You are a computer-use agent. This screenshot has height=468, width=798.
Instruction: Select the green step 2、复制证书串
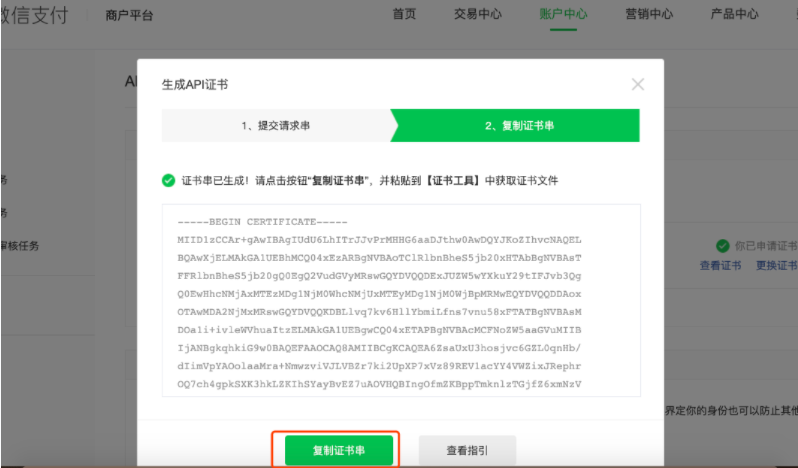[519, 126]
